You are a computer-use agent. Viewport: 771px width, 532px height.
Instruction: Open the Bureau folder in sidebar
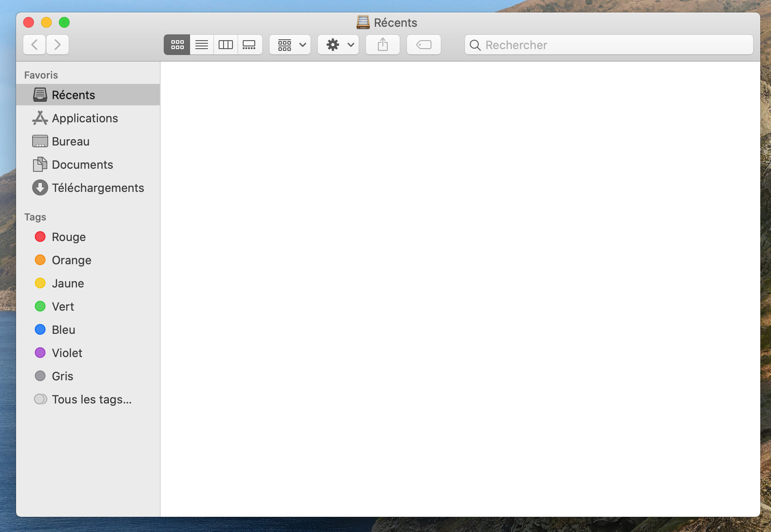point(70,141)
